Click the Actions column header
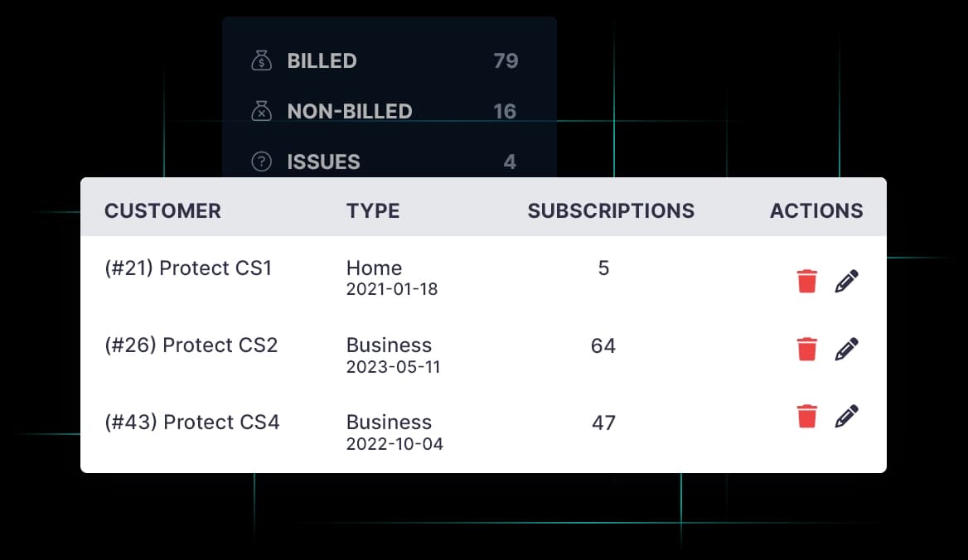968x560 pixels. pos(816,210)
